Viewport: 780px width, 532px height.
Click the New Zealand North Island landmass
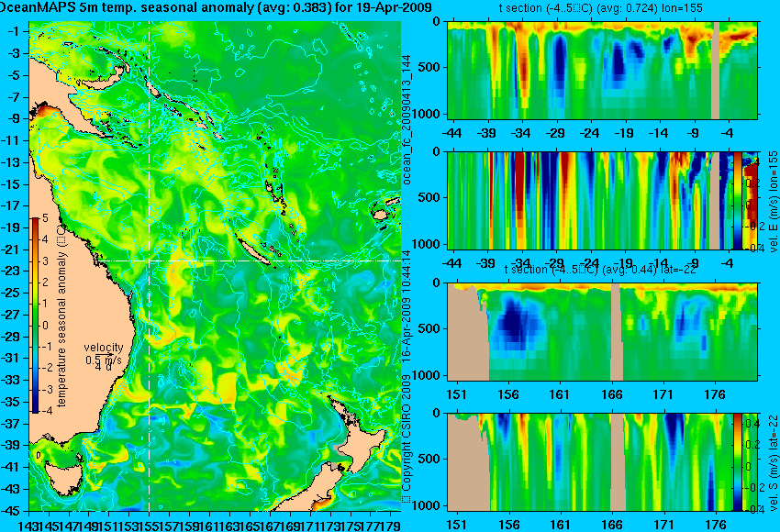click(x=363, y=448)
